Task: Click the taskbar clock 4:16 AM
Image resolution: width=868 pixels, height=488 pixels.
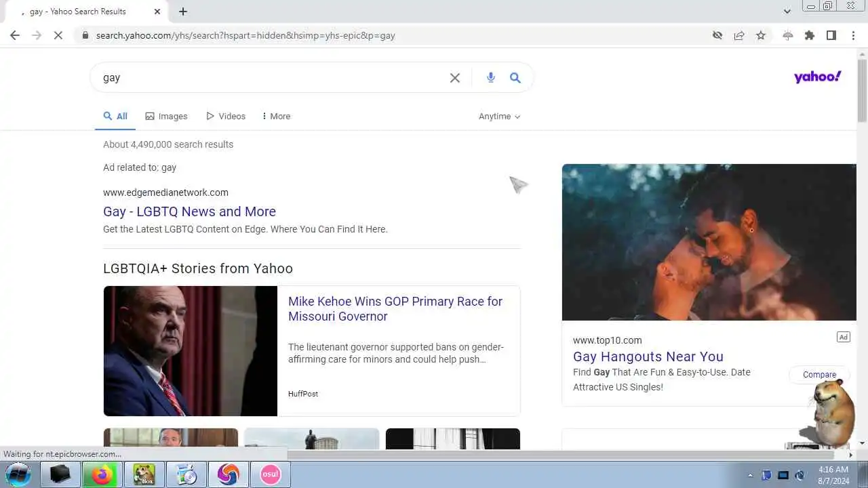Action: click(833, 469)
